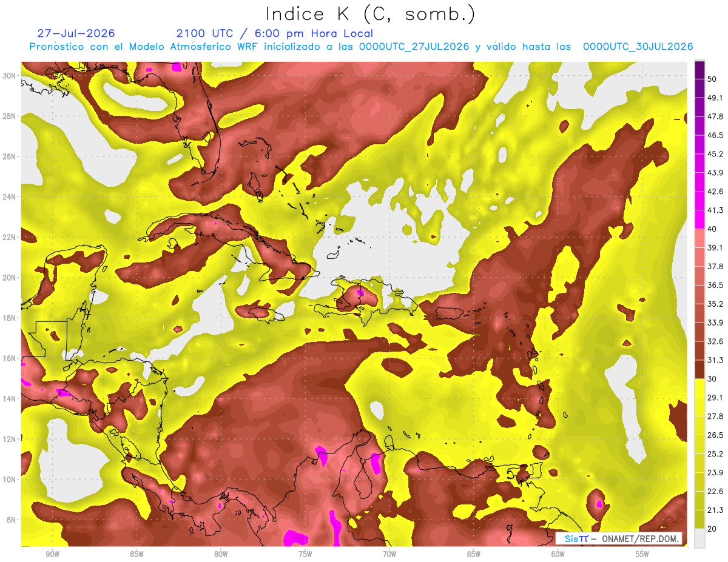Screen dimensions: 728x562
Task: Click the colorbar value "46.5"
Action: [716, 135]
